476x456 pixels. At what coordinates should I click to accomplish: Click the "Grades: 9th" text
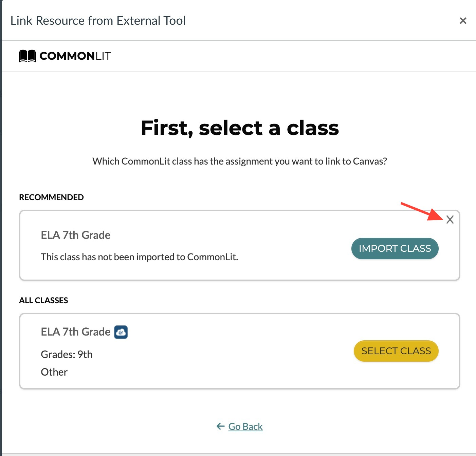coord(67,355)
